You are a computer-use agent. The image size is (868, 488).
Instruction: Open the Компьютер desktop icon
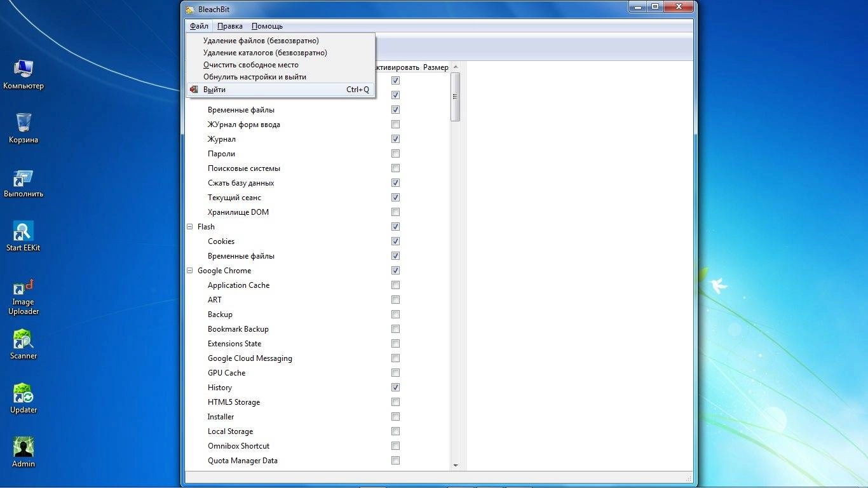(24, 74)
